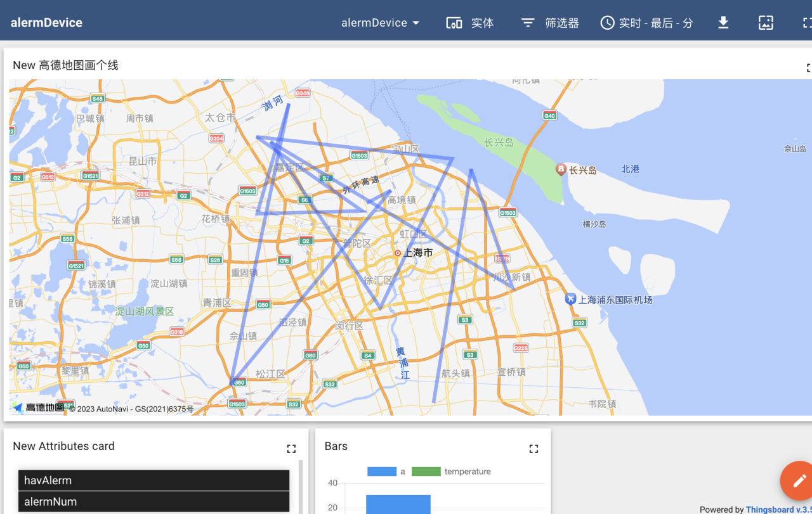The image size is (812, 514).
Task: Expand the Attributes card widget to fullscreen
Action: [x=291, y=449]
